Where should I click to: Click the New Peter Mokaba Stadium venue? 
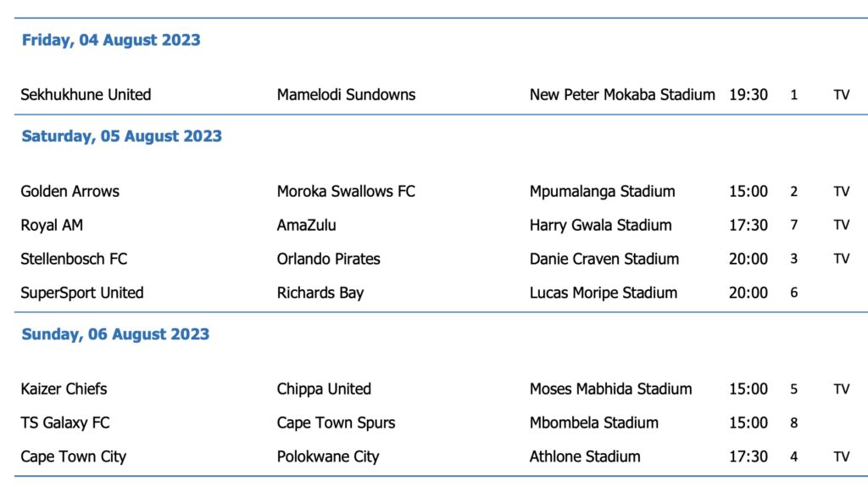(x=622, y=94)
